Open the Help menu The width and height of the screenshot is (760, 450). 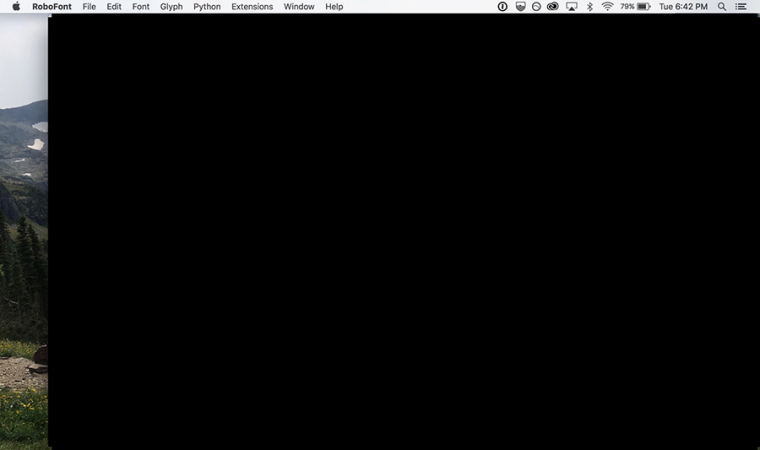(x=334, y=6)
